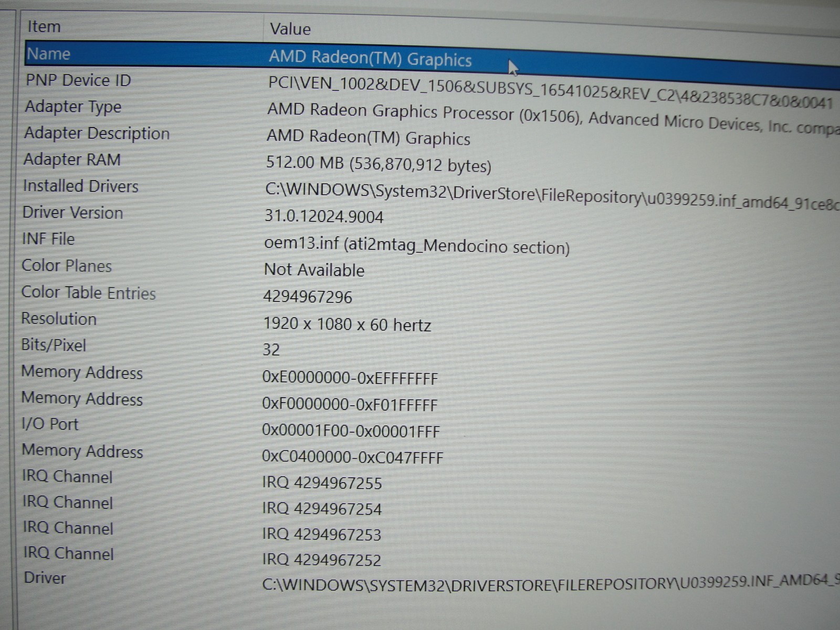Click the 'Not Available' value
Viewport: 840px width, 630px height.
[x=314, y=269]
